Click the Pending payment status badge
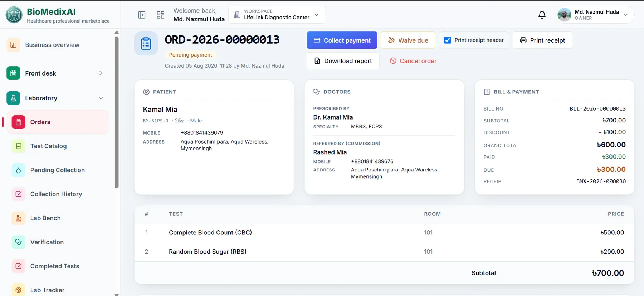Image resolution: width=644 pixels, height=296 pixels. [190, 55]
